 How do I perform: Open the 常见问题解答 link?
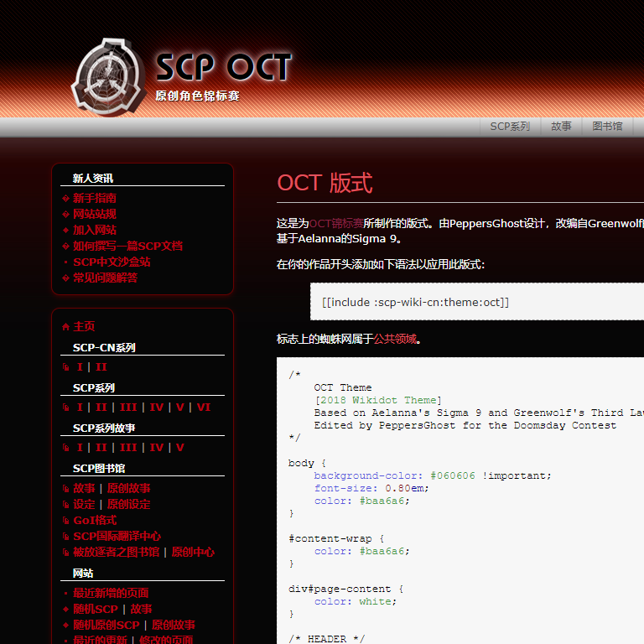pos(105,278)
